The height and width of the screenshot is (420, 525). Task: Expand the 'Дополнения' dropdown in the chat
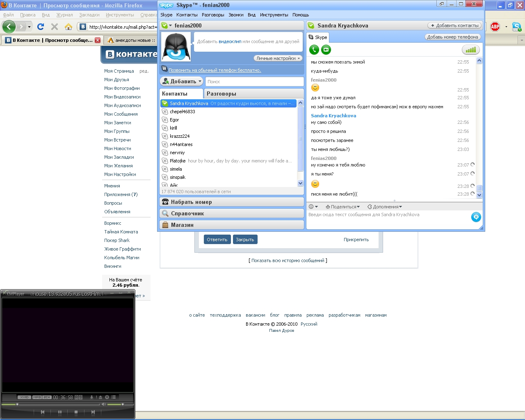click(x=385, y=207)
